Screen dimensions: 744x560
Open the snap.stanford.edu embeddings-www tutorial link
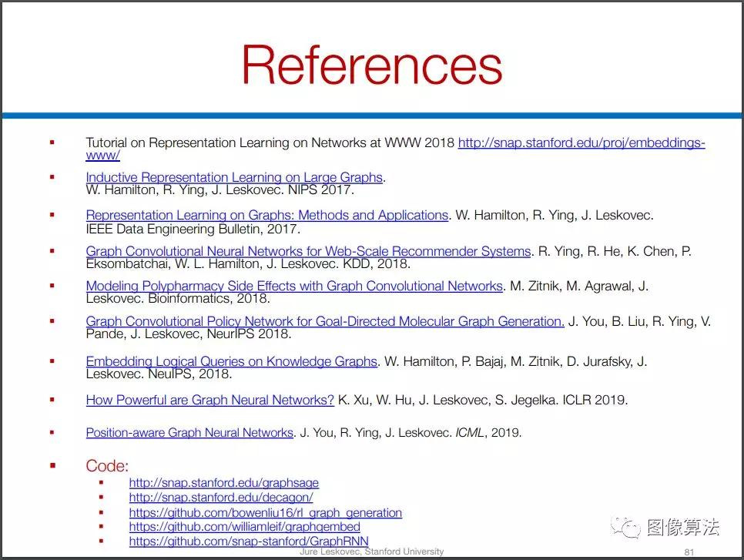[x=581, y=143]
